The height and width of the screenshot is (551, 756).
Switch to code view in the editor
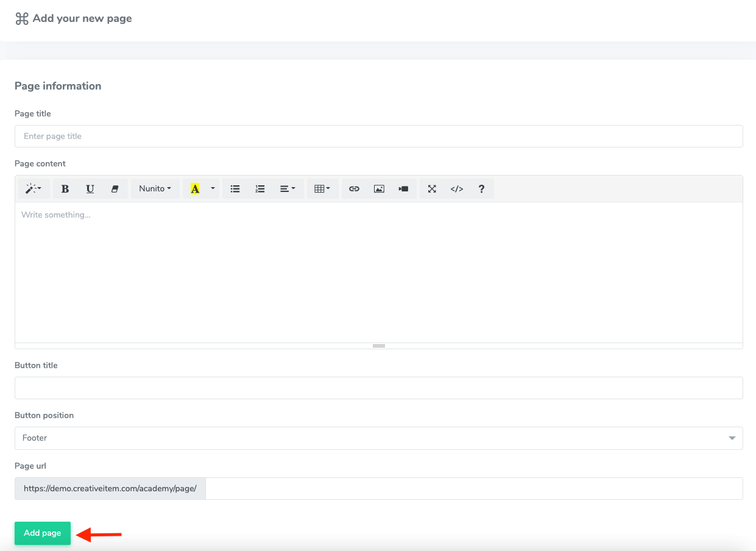pyautogui.click(x=456, y=188)
